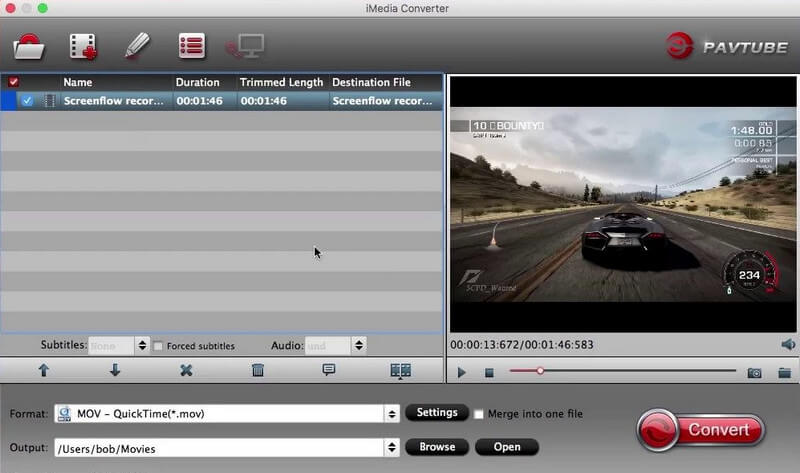Expand the Format dropdown arrows
This screenshot has width=800, height=473.
(x=392, y=414)
